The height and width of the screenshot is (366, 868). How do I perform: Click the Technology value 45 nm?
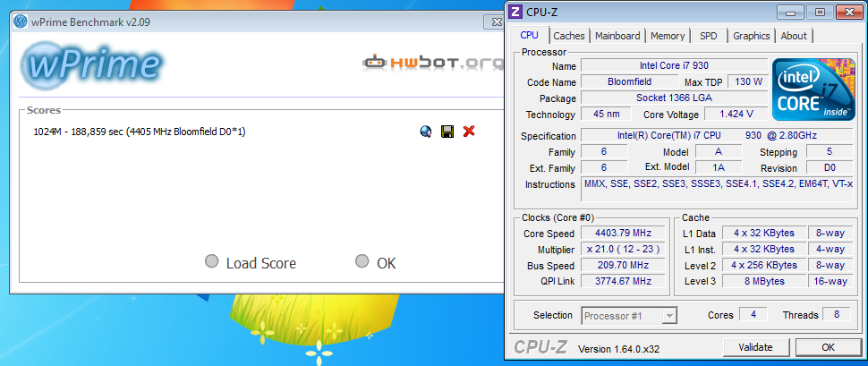click(x=606, y=114)
